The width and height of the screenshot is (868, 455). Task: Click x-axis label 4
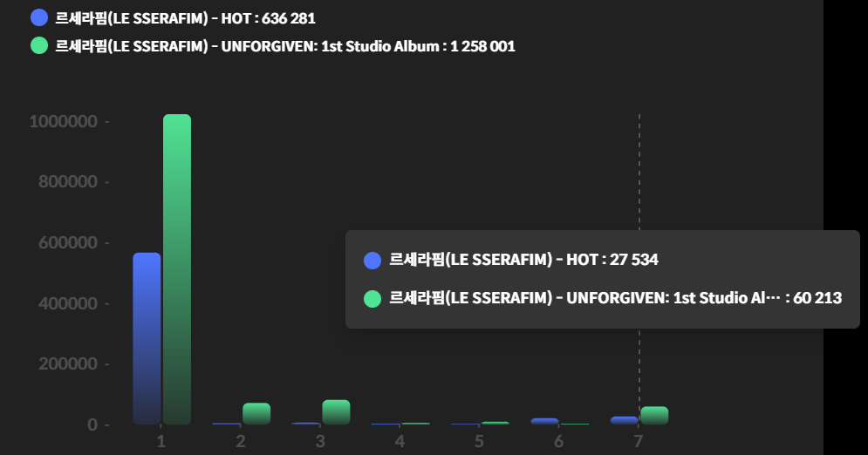400,441
